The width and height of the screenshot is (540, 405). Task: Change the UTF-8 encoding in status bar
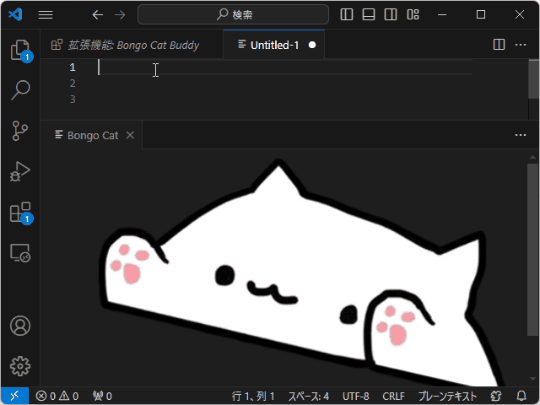(356, 396)
